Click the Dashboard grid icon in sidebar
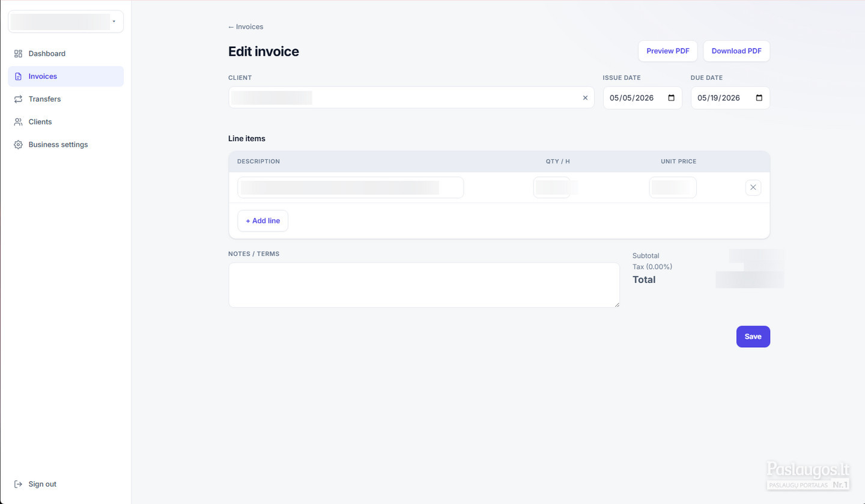 (x=18, y=53)
